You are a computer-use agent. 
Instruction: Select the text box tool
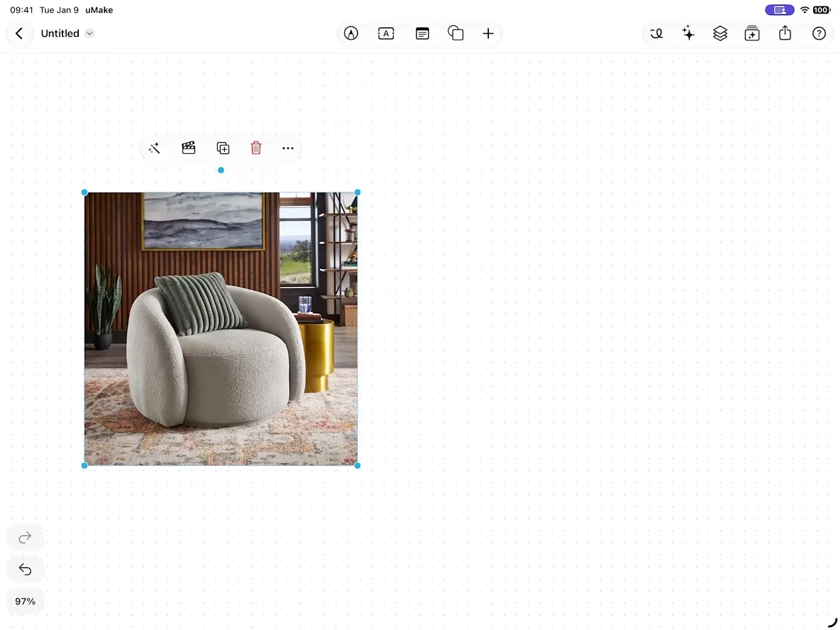(x=386, y=33)
